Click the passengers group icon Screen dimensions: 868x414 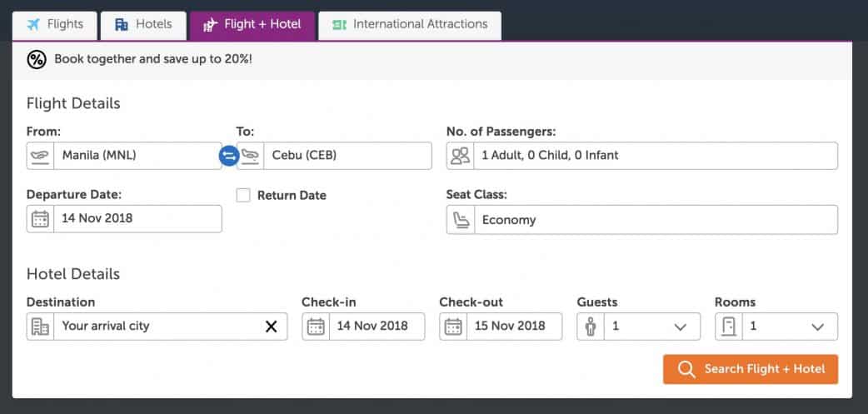pyautogui.click(x=461, y=156)
